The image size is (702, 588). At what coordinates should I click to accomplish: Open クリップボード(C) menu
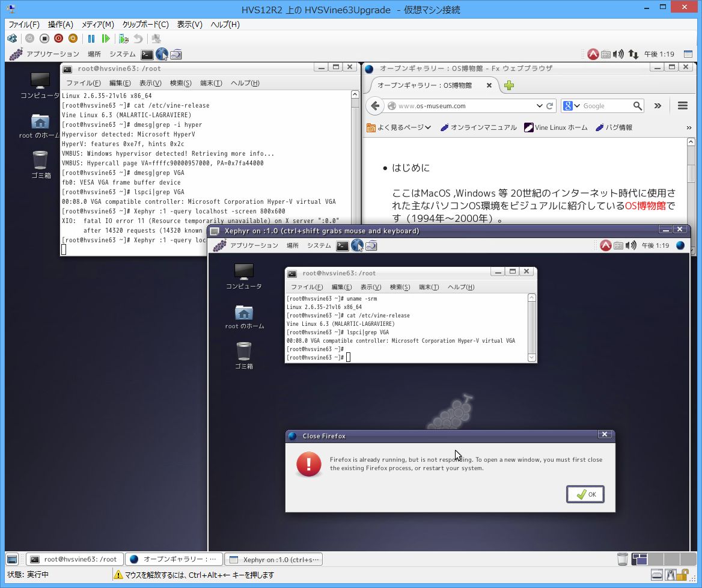(145, 25)
